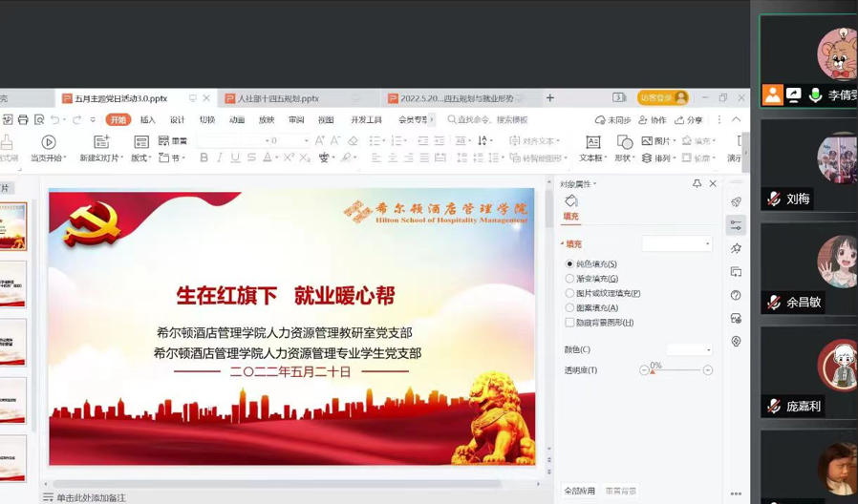
Task: Toggle Underline formatting
Action: [235, 157]
